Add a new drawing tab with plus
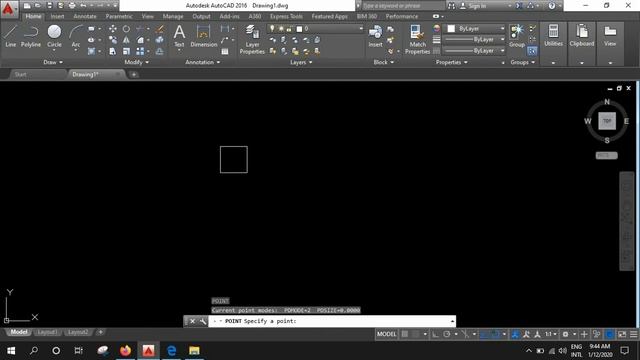Screen dimensions: 640x360 coord(133,74)
